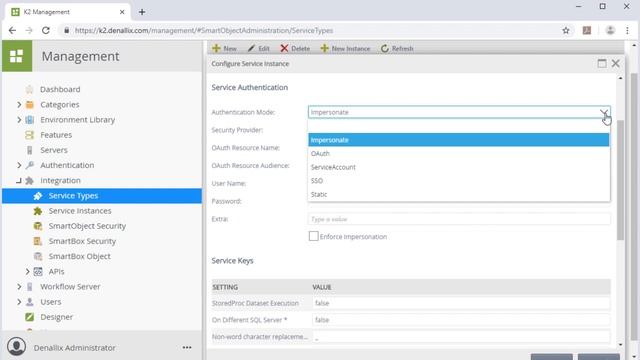Open SmartBox Object item
Screen dimensions: 640x360
pos(79,256)
